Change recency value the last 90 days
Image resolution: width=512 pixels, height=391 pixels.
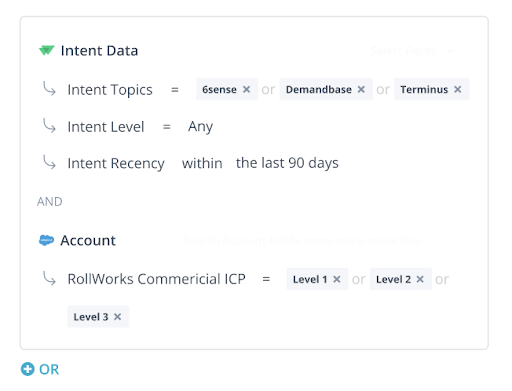[287, 163]
